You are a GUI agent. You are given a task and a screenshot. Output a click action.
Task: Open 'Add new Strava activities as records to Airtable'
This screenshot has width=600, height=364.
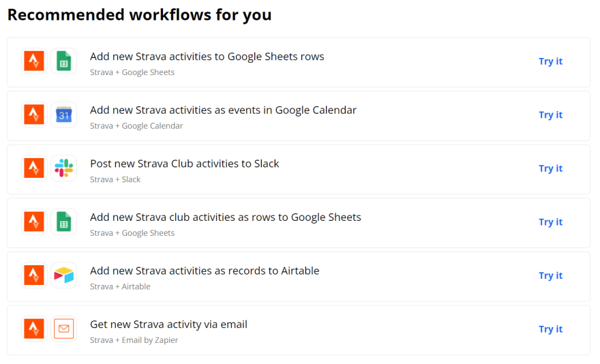tap(205, 271)
